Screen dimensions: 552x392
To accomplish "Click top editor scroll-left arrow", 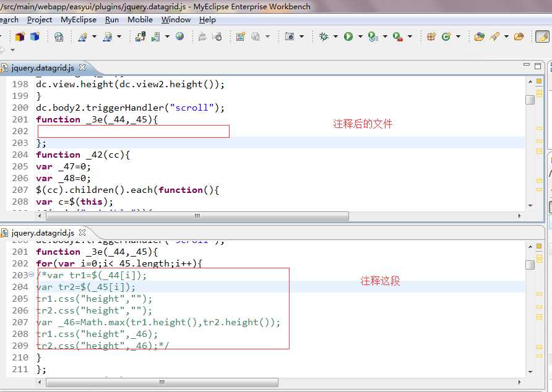I will click(x=40, y=216).
